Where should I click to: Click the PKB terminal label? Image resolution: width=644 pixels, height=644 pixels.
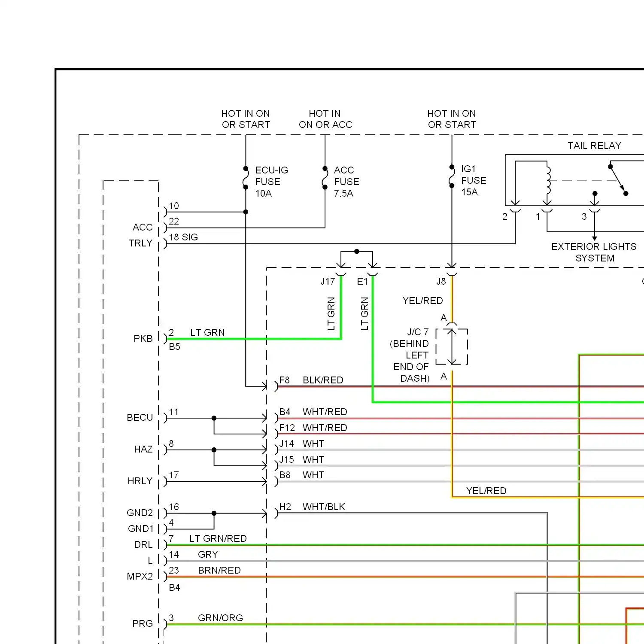click(x=143, y=338)
